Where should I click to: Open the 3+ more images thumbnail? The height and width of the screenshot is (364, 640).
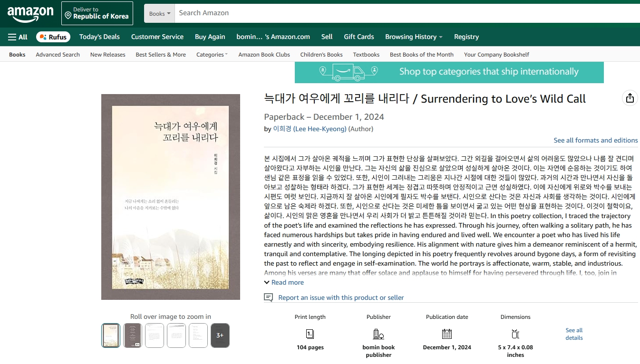click(220, 335)
